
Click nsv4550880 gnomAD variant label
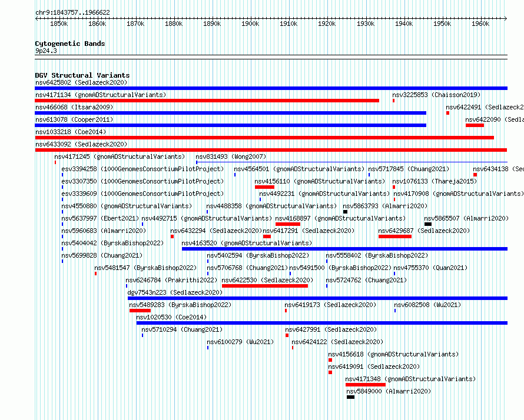click(127, 206)
